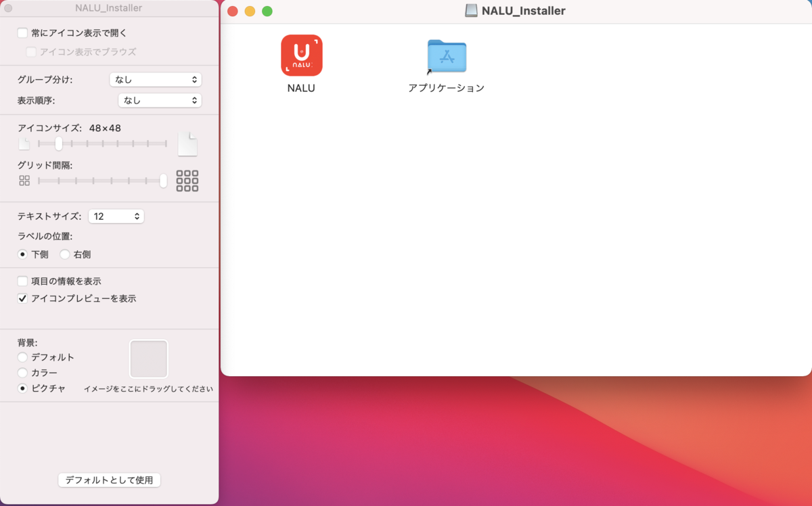The image size is (812, 506).
Task: Click the NALU file name label
Action: (x=301, y=88)
